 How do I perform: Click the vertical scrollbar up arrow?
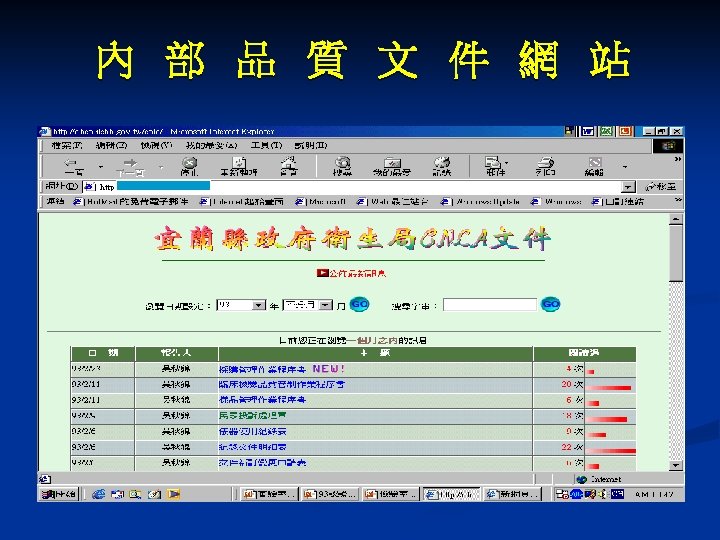[x=676, y=219]
